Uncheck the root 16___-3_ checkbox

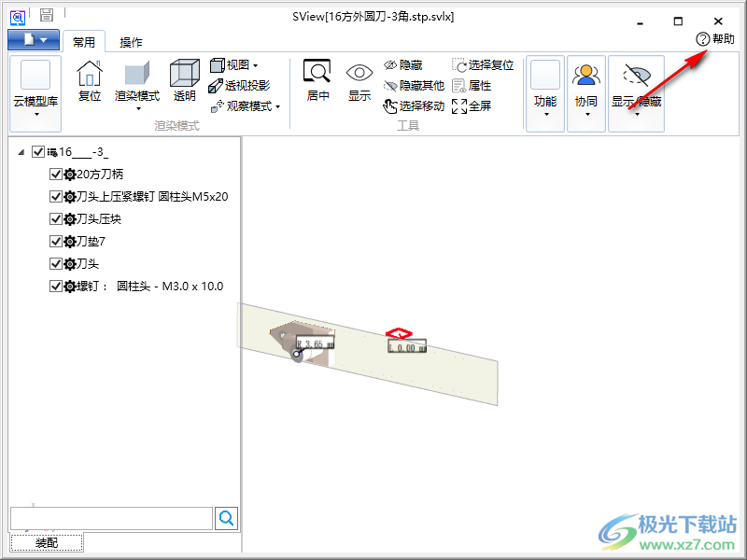37,152
